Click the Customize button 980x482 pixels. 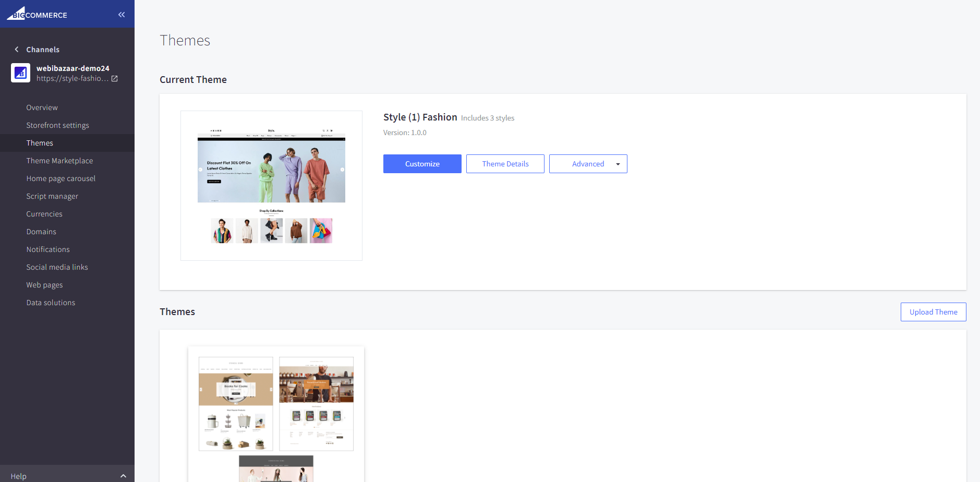[422, 164]
